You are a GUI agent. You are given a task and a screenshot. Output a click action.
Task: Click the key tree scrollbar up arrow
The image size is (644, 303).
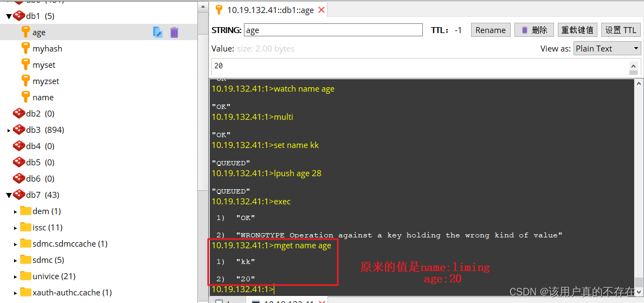click(203, 7)
